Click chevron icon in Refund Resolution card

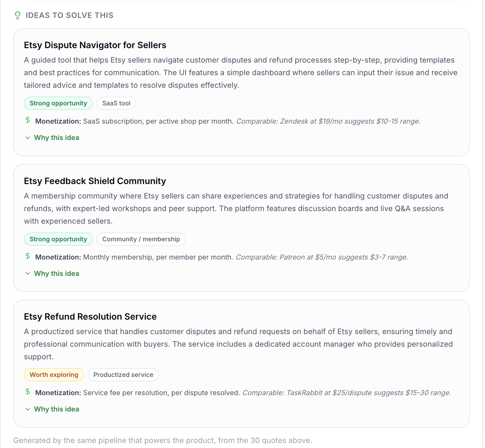[28, 409]
